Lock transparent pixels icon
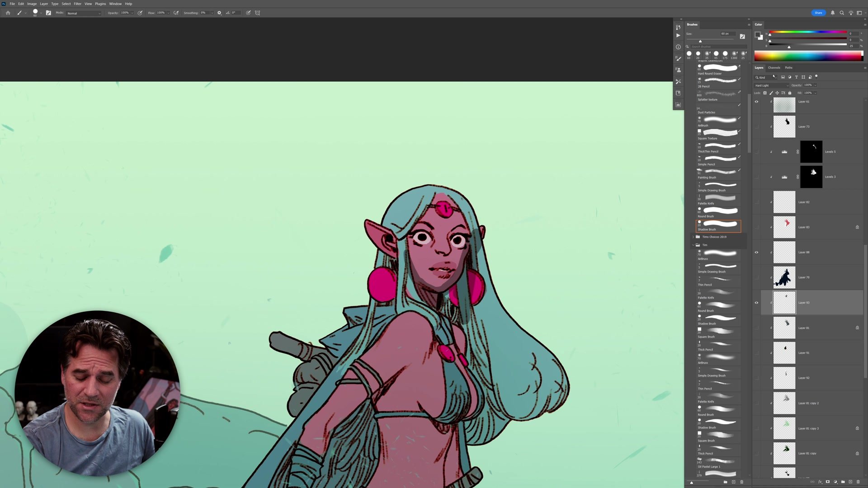This screenshot has width=868, height=488. (765, 93)
